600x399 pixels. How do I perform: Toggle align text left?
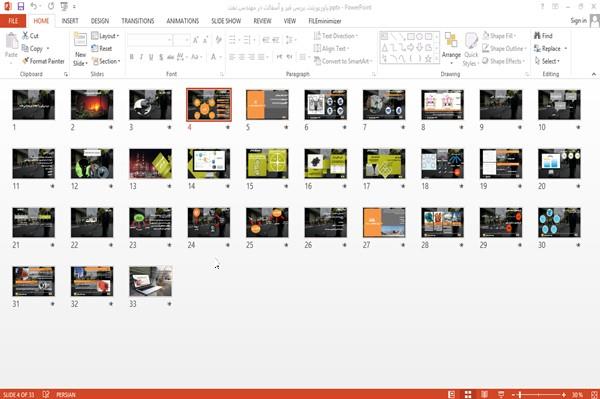pos(232,57)
